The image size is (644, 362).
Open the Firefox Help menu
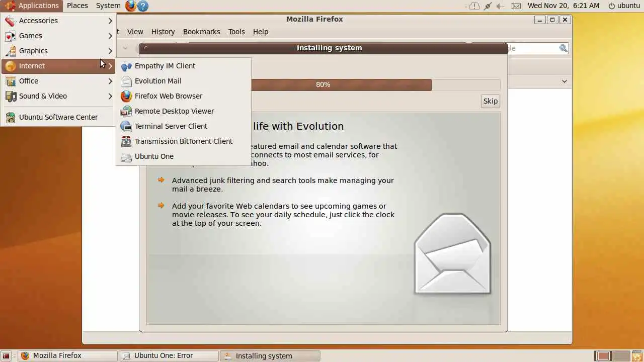261,32
